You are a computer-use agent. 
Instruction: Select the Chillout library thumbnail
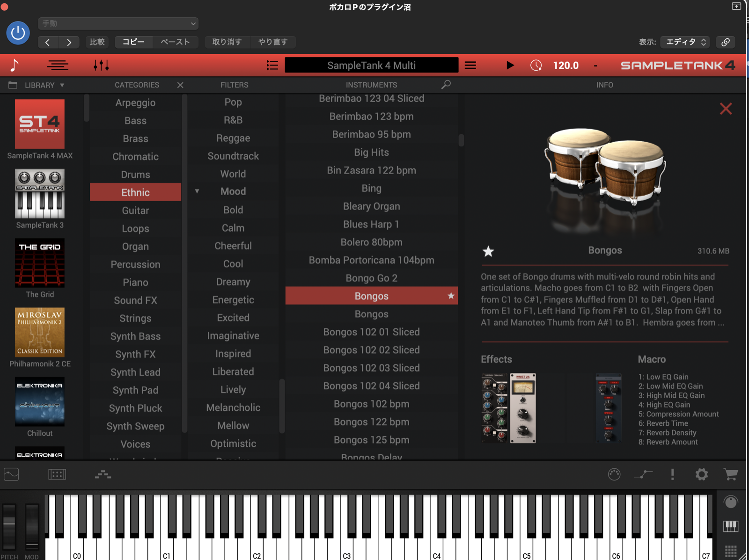point(40,401)
